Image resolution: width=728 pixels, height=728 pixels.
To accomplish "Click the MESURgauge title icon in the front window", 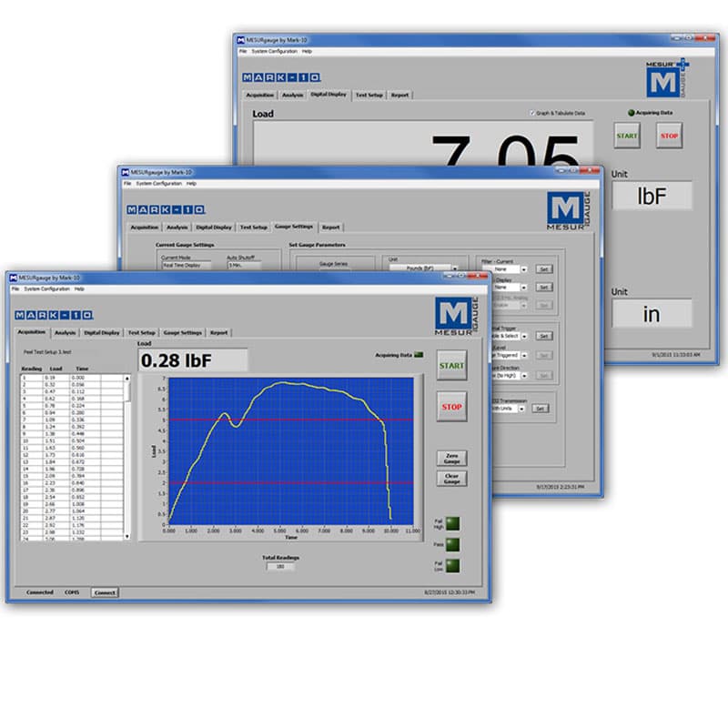I will tap(14, 278).
